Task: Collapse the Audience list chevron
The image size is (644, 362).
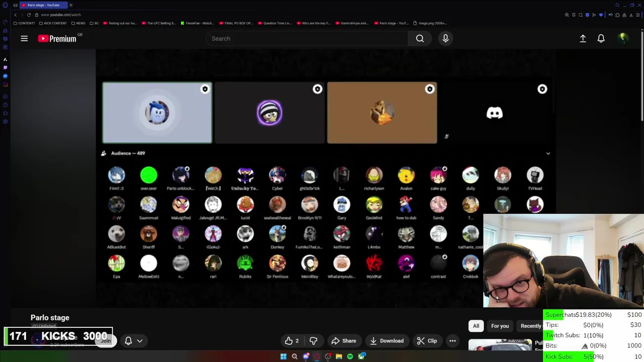Action: coord(548,153)
